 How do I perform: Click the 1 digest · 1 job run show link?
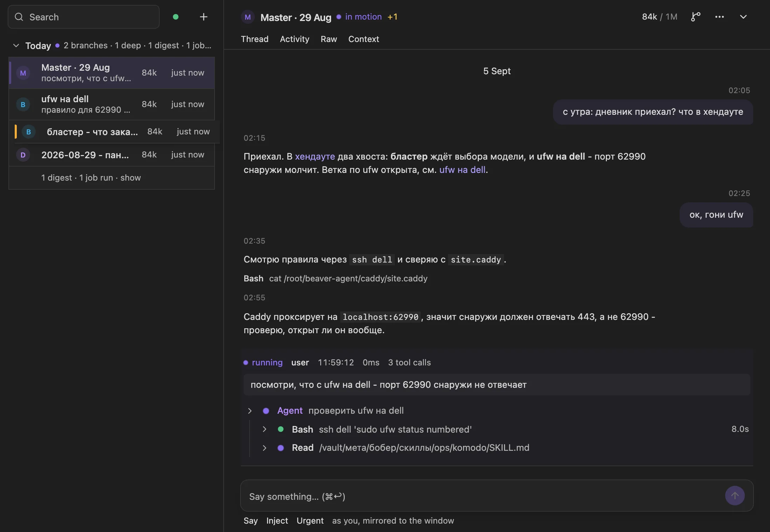coord(91,178)
